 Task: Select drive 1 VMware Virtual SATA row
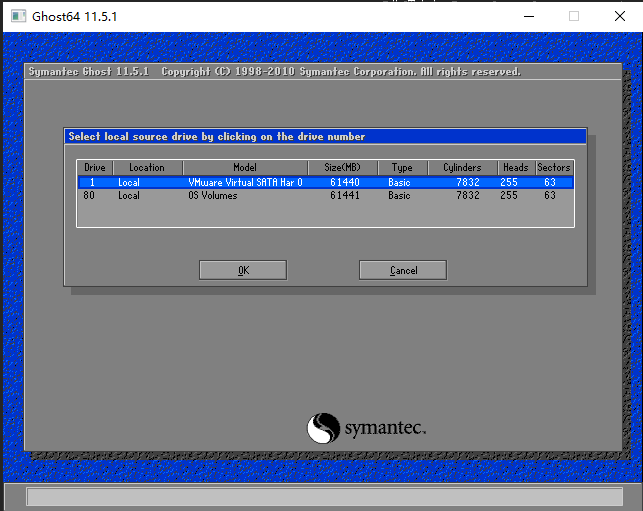click(325, 183)
